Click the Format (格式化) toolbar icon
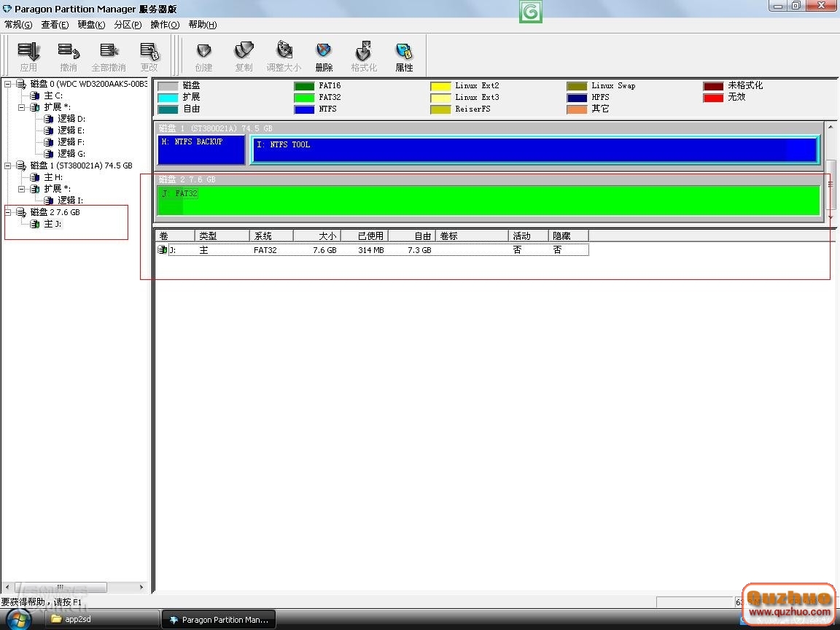Screen dimensions: 840x630 pos(364,52)
